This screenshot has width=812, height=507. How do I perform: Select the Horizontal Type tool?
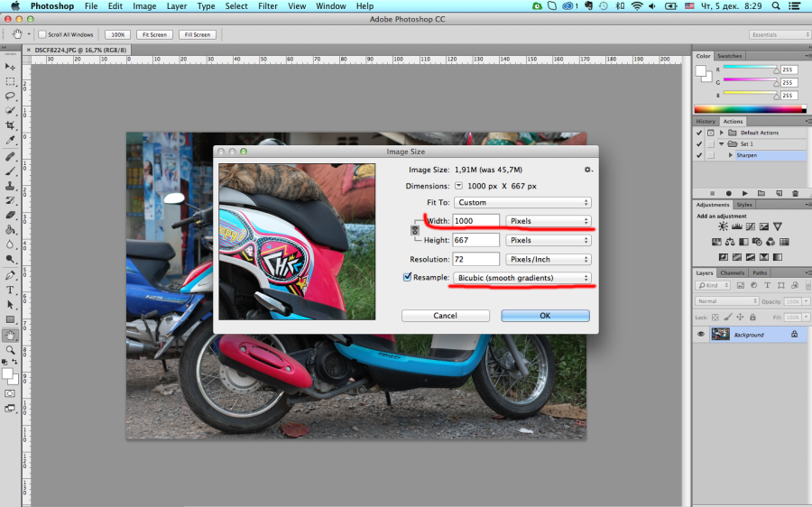[x=10, y=290]
